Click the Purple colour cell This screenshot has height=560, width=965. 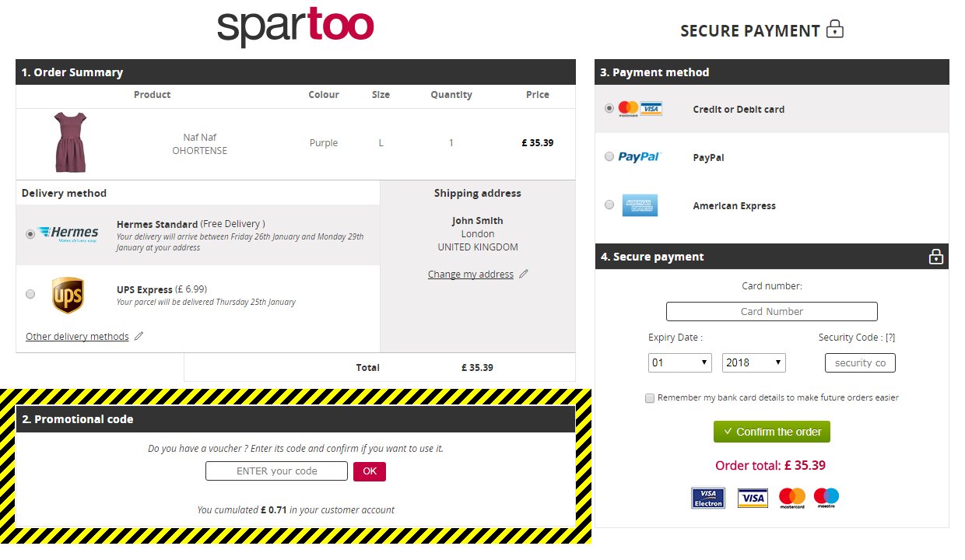coord(324,143)
